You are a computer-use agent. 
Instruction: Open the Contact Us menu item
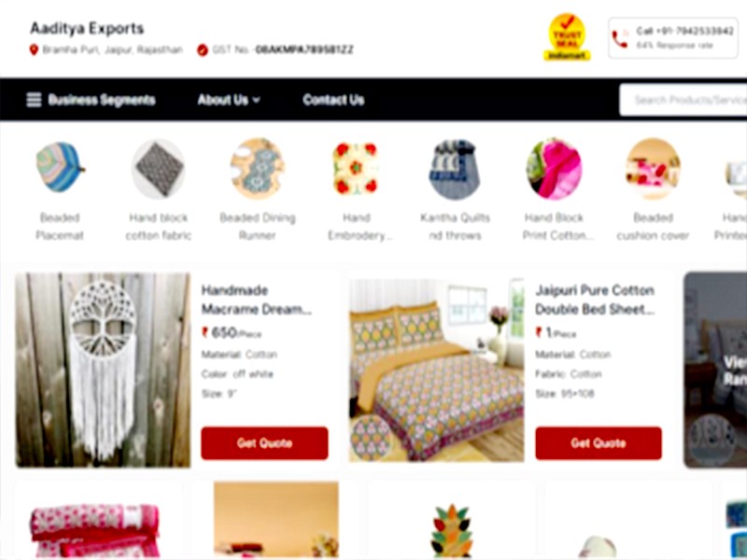click(x=333, y=100)
